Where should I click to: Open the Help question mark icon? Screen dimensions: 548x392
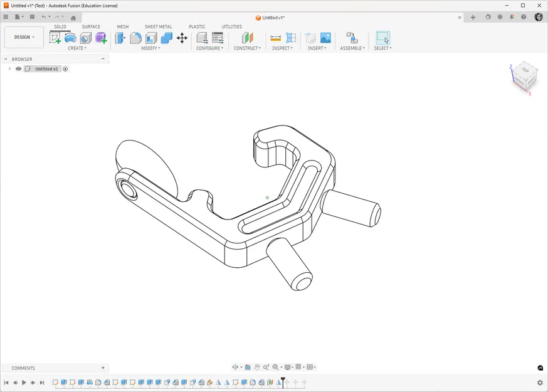coord(524,17)
